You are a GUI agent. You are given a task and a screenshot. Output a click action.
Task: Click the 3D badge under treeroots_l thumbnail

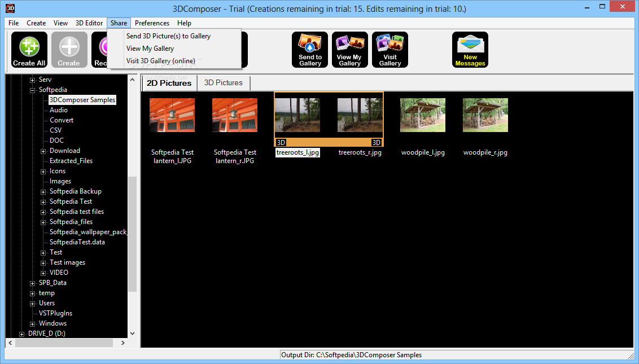pyautogui.click(x=281, y=142)
